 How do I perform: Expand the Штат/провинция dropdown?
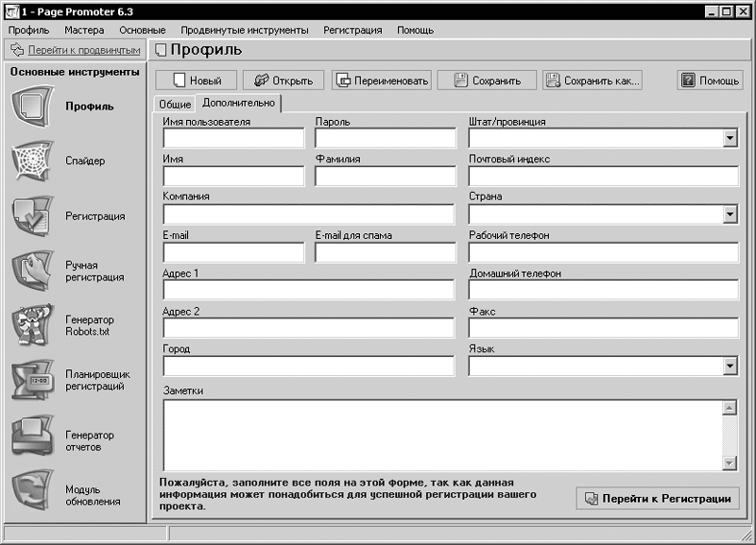coord(730,138)
